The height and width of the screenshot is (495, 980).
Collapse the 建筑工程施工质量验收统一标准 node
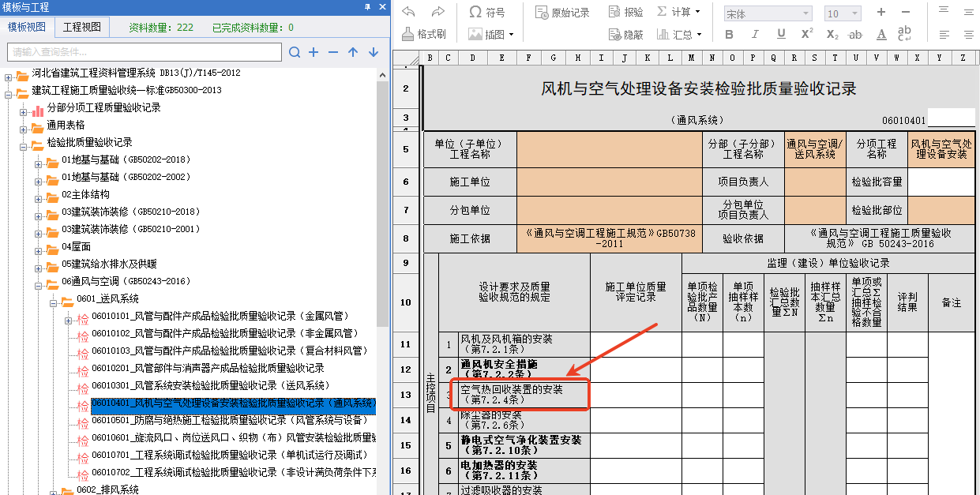[x=9, y=94]
